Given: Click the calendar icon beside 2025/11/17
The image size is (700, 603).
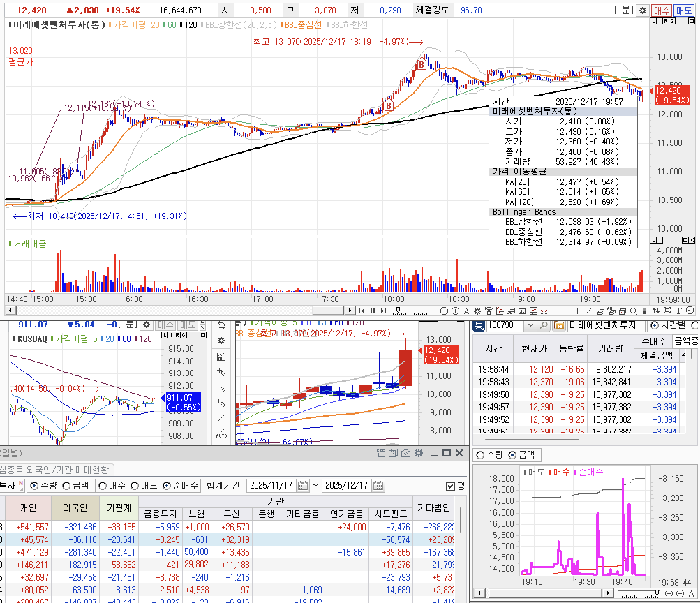Looking at the screenshot, I should (303, 485).
